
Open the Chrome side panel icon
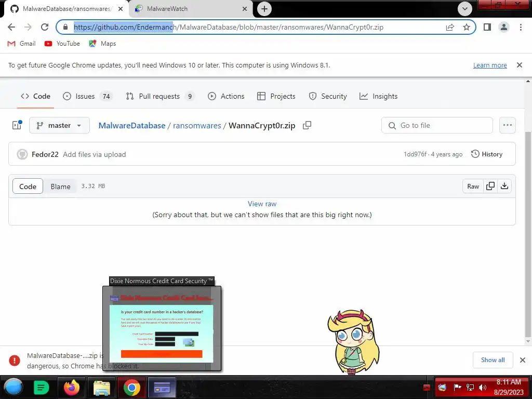[x=487, y=27]
